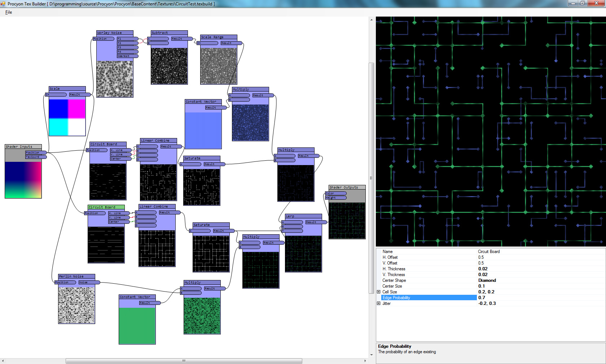
Task: Select the Lerp node title bar
Action: 303,216
